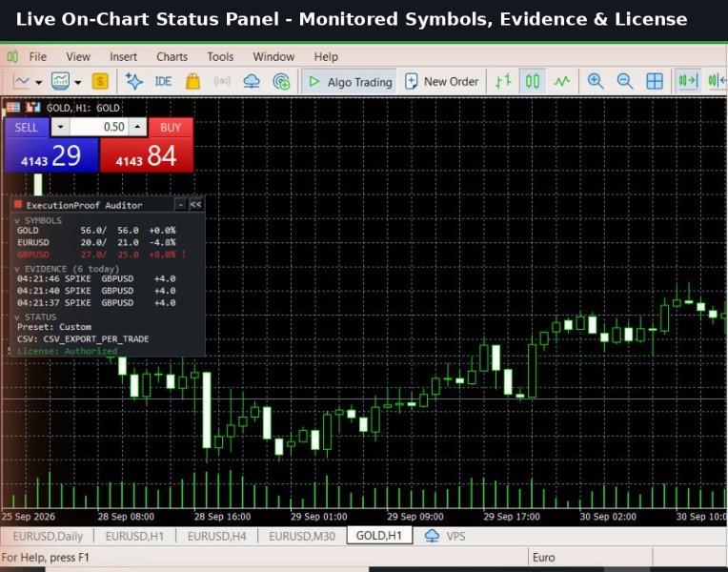Zoom out on the chart
This screenshot has width=728, height=572.
click(x=625, y=82)
